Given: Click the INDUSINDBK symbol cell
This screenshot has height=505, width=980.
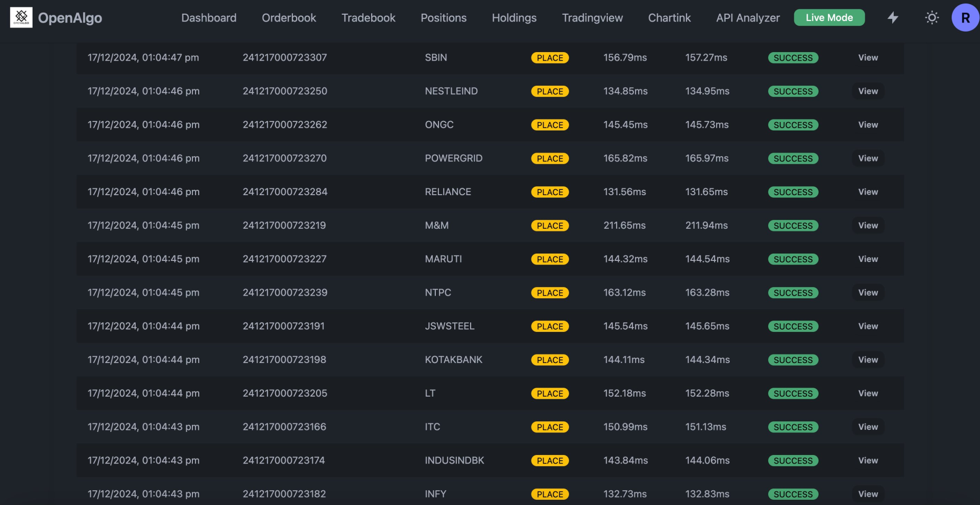Looking at the screenshot, I should click(454, 460).
